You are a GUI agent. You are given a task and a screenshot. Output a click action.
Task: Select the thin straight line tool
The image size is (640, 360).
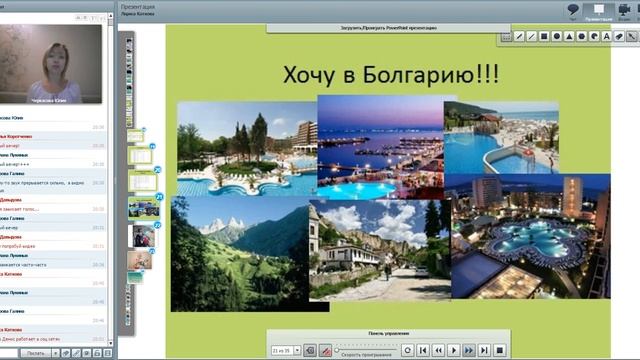(531, 37)
